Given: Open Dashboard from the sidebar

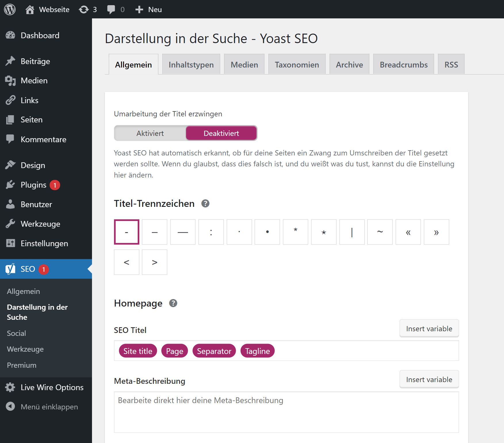Looking at the screenshot, I should 40,35.
